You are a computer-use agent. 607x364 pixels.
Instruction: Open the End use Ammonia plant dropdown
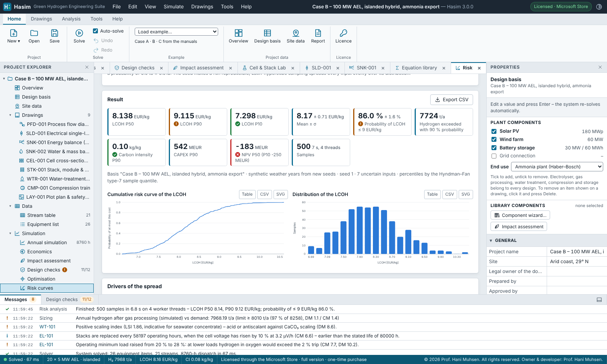tap(557, 167)
